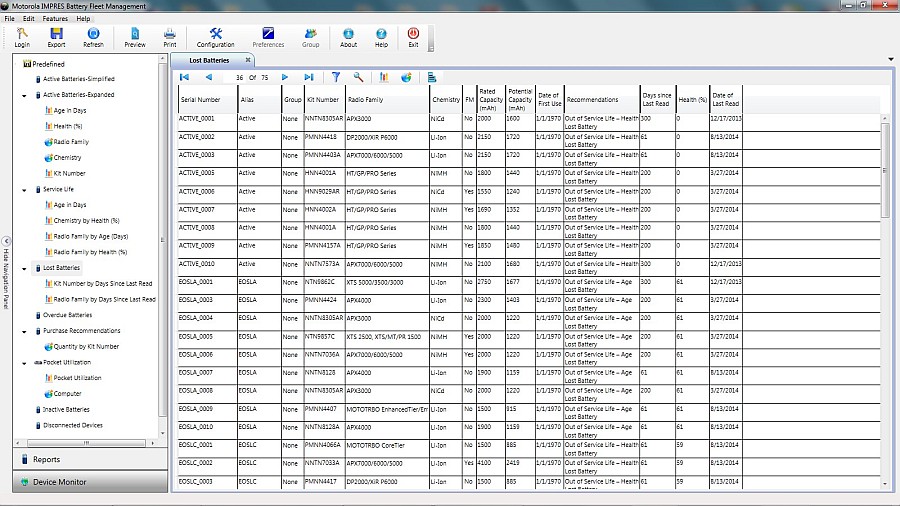Screen dimensions: 900x506
Task: Click the Serial Number column header
Action: pyautogui.click(x=207, y=99)
